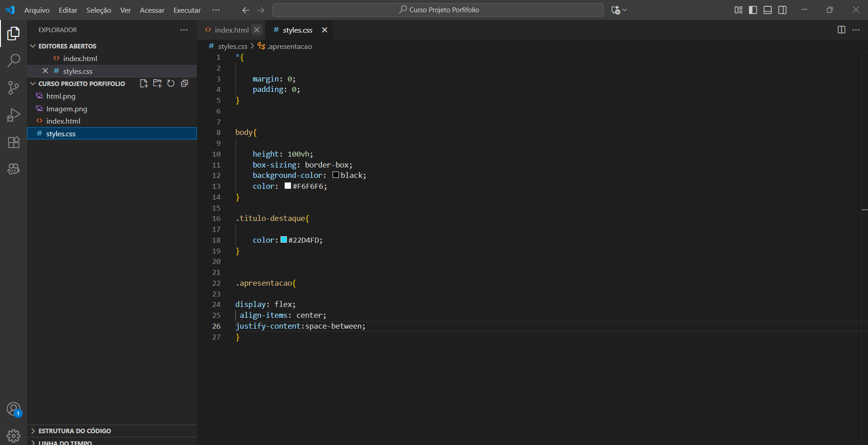This screenshot has height=445, width=868.
Task: Open Source Control view
Action: 14,88
